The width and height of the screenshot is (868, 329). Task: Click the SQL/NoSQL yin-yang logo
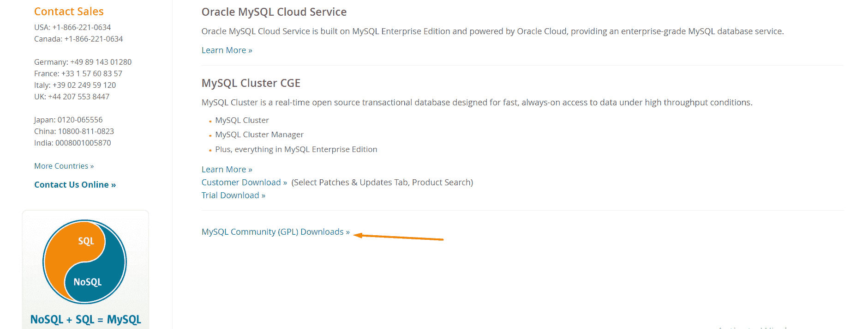(x=85, y=262)
